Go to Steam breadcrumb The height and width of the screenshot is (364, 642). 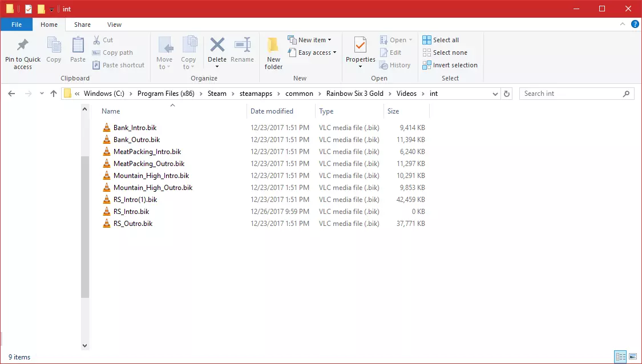pos(217,94)
